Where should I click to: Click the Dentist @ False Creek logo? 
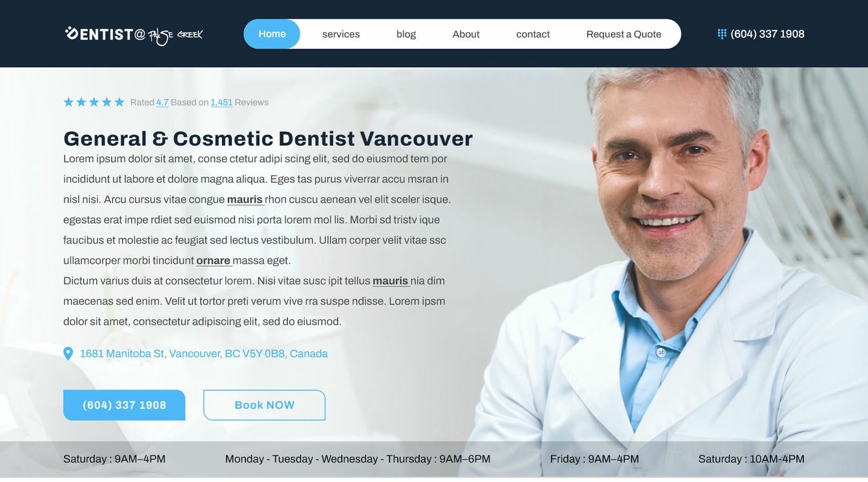(x=134, y=35)
